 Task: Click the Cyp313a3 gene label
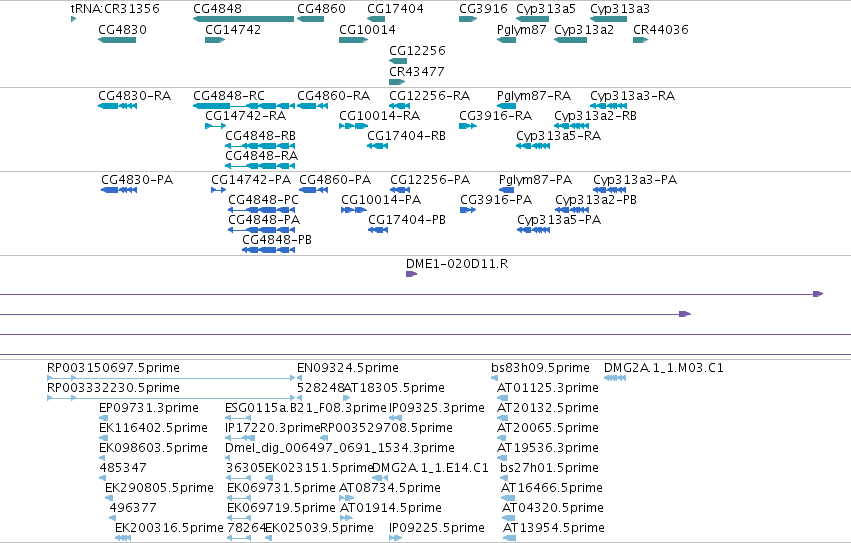click(x=620, y=9)
